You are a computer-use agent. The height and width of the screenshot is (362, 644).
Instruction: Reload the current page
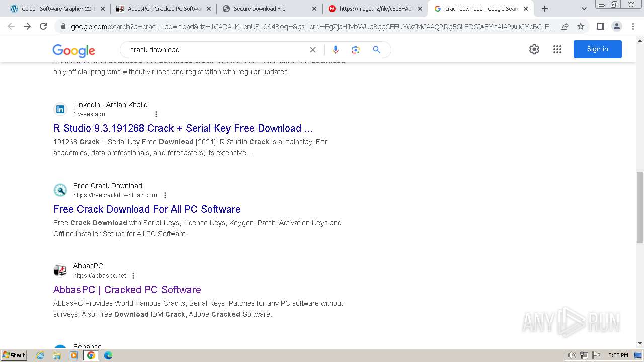pyautogui.click(x=43, y=26)
